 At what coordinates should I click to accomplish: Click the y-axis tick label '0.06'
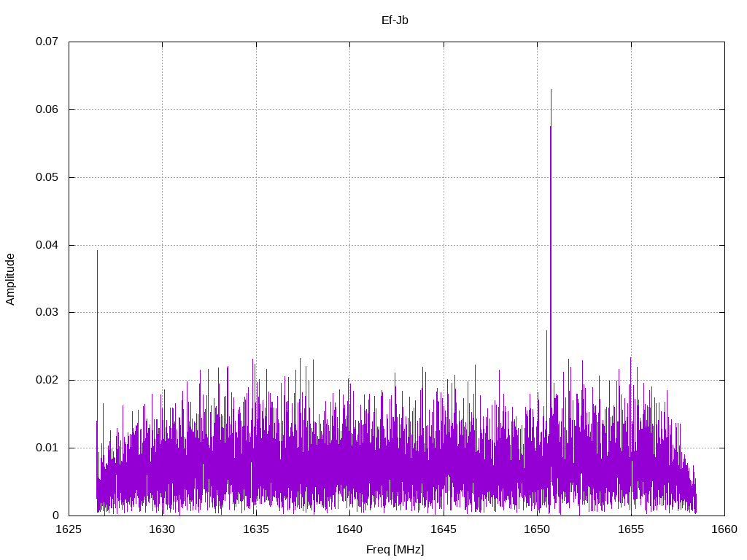coord(47,109)
